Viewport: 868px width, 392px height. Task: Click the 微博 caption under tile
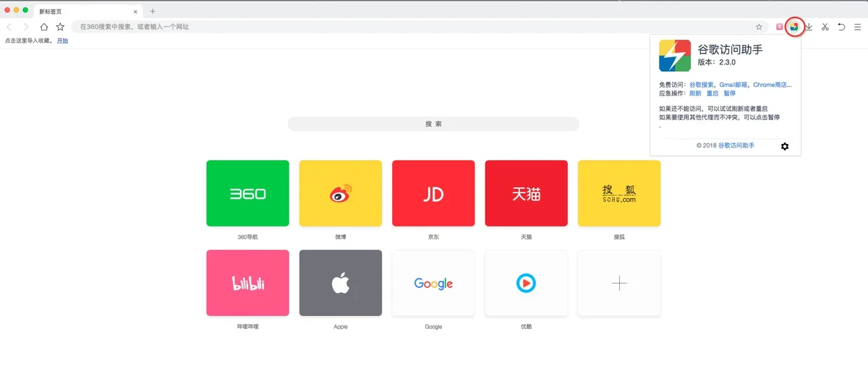click(341, 237)
